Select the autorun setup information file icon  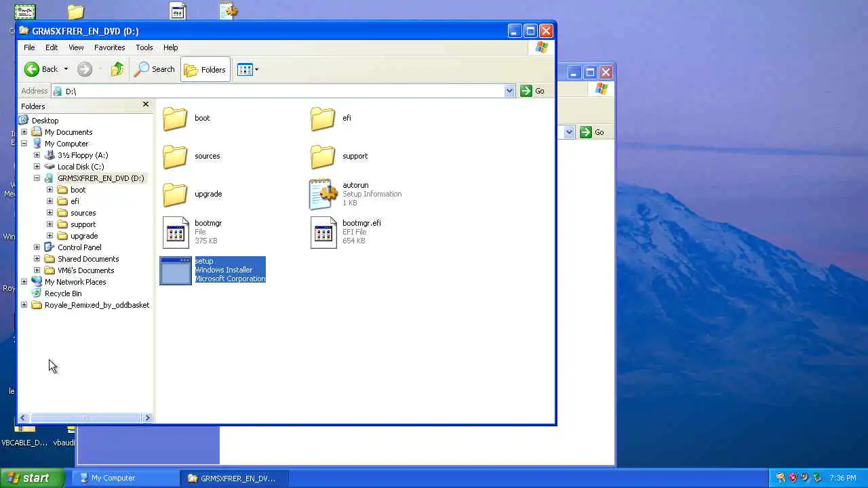[x=323, y=195]
